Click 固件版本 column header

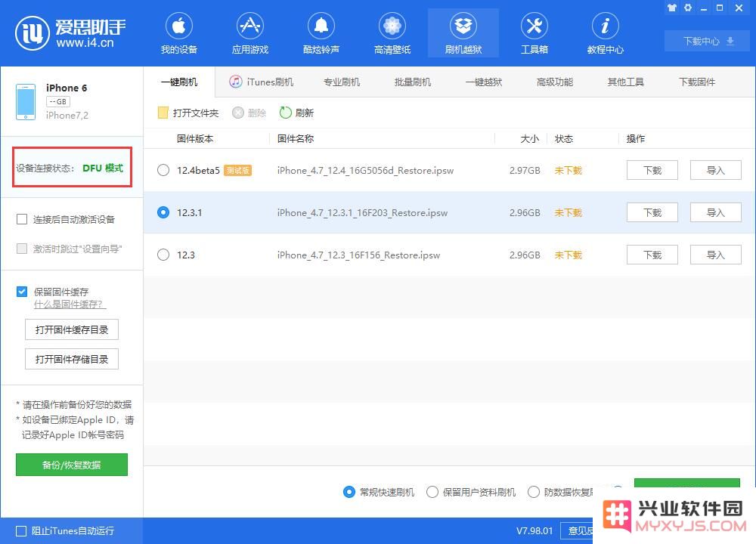[195, 139]
